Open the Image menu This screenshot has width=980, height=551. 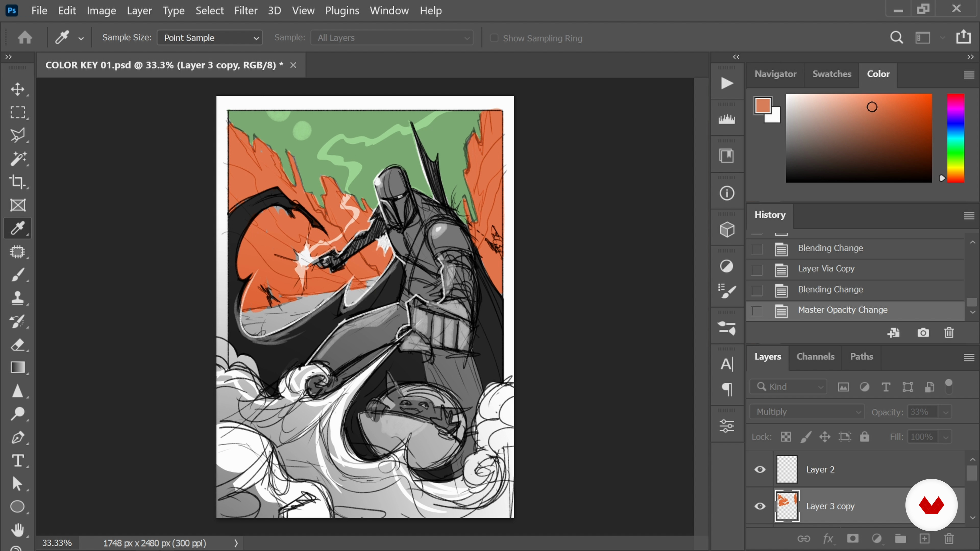101,11
